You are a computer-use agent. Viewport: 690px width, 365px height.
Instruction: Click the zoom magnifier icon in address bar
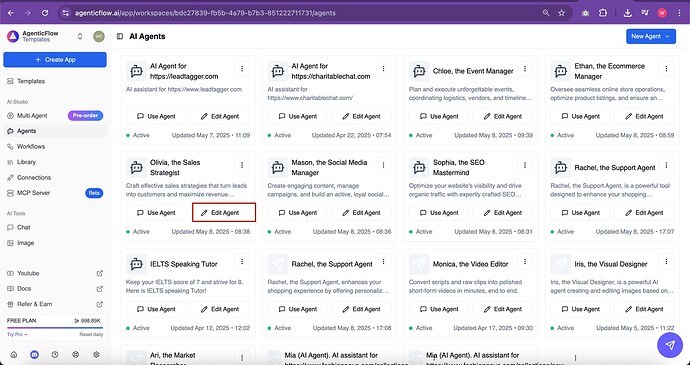pos(546,13)
